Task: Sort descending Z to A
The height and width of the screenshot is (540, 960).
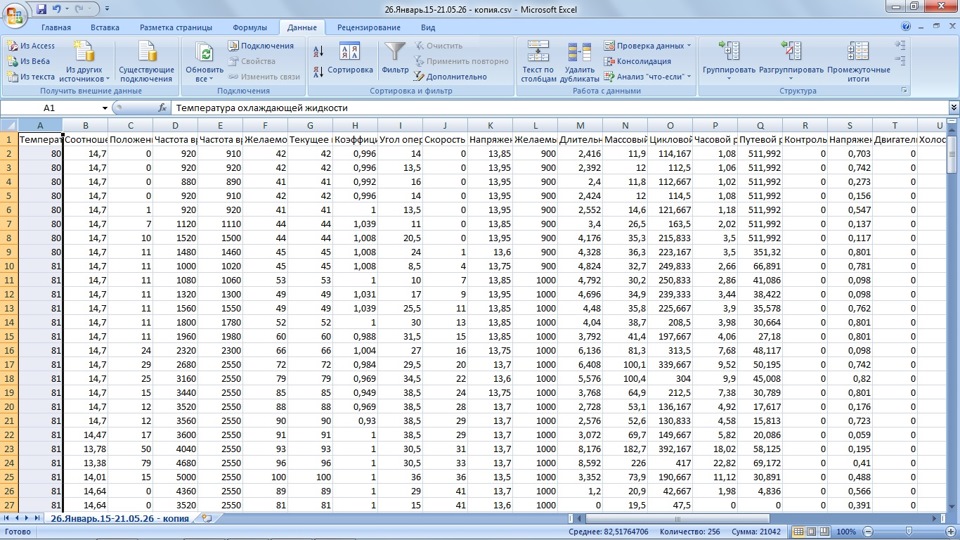Action: [x=318, y=72]
